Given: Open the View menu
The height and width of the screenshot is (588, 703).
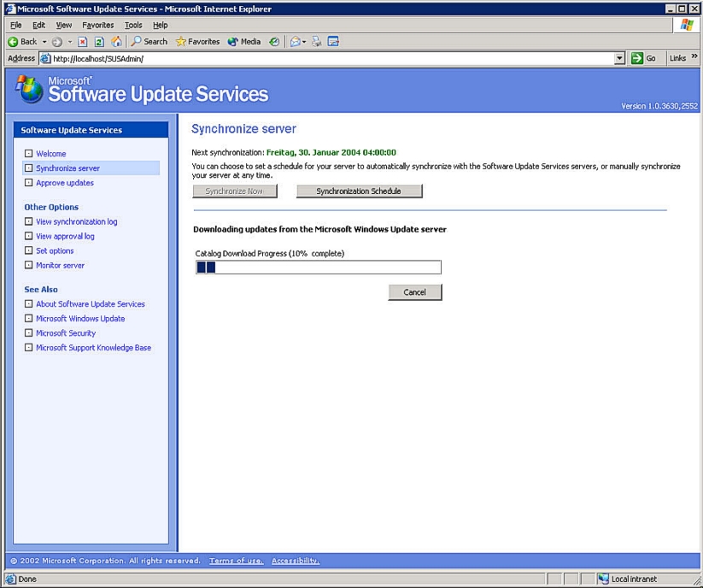Looking at the screenshot, I should pyautogui.click(x=64, y=25).
